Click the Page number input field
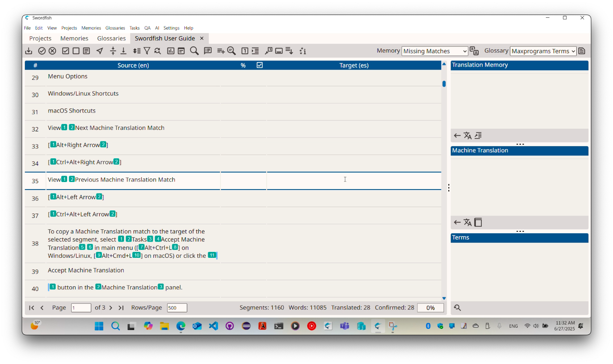Viewport: 613px width, 364px height. tap(81, 308)
